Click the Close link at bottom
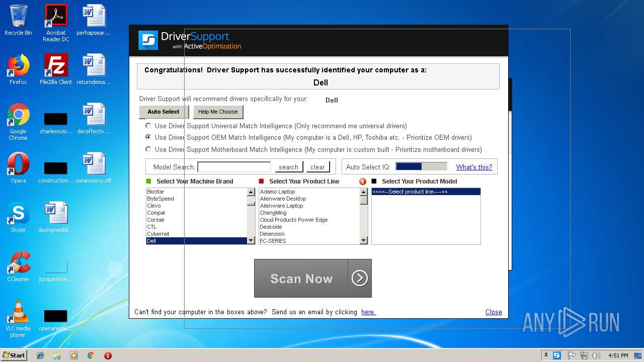 coord(494,312)
